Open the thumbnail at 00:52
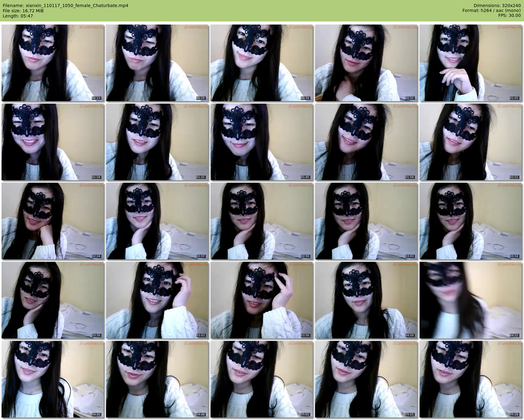524x420 pixels. tap(366, 63)
